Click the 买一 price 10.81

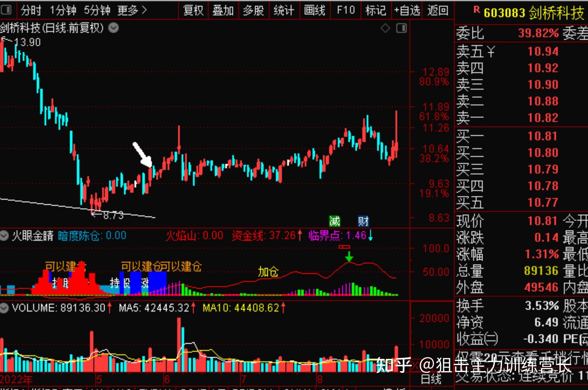542,136
